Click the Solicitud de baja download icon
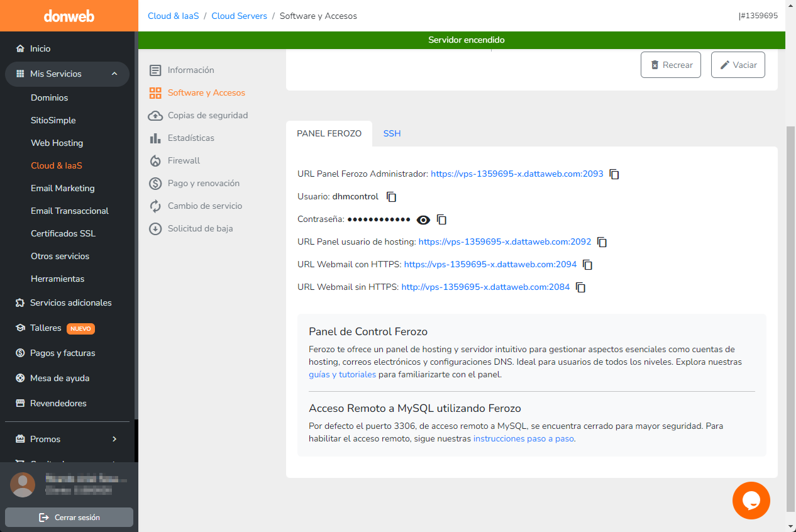796x532 pixels. point(155,228)
